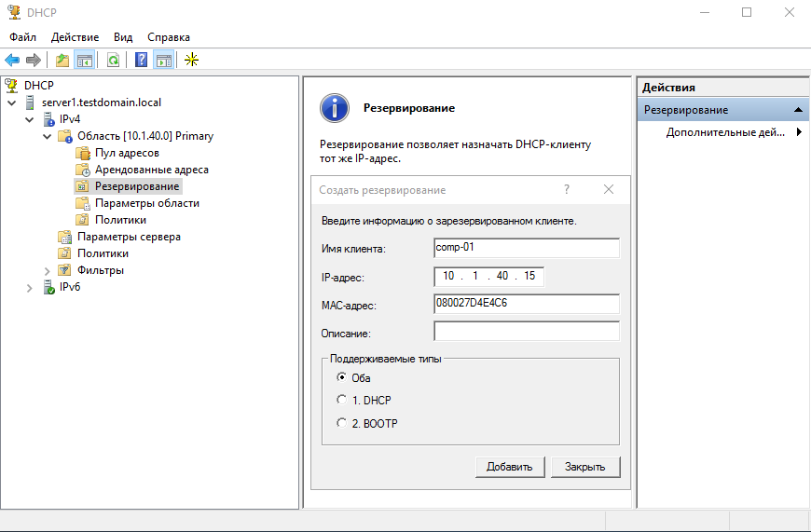Expand the 'Фильтры' tree node
The width and height of the screenshot is (811, 532).
[x=48, y=270]
